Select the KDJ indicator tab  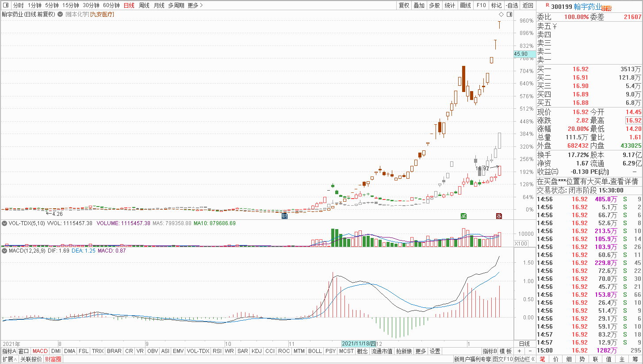click(256, 351)
